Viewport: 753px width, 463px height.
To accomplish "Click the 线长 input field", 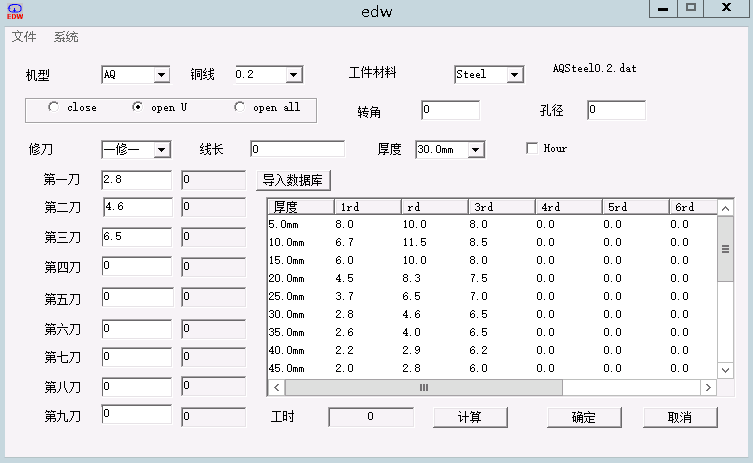I will tap(297, 149).
